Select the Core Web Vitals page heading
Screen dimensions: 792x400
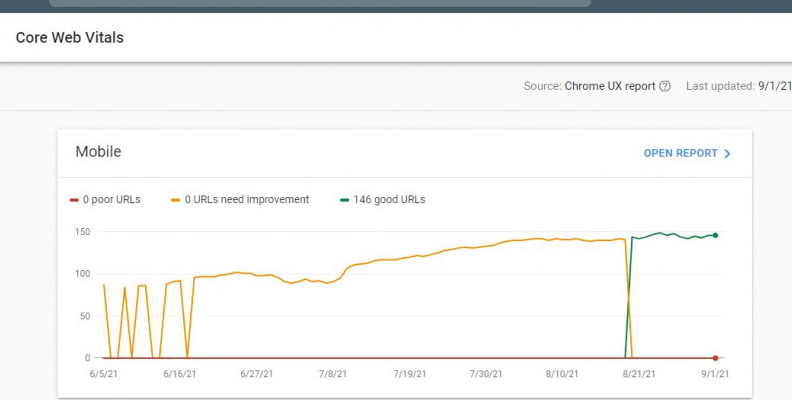point(69,38)
